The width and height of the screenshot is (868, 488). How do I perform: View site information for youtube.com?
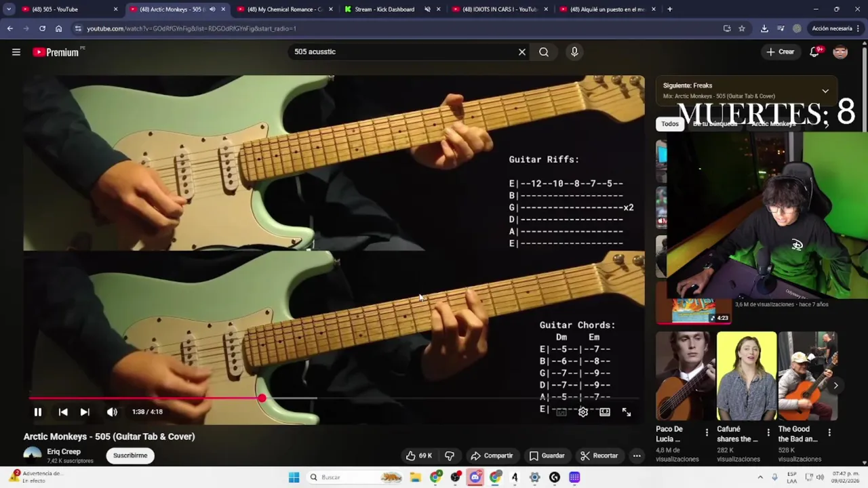[78, 28]
